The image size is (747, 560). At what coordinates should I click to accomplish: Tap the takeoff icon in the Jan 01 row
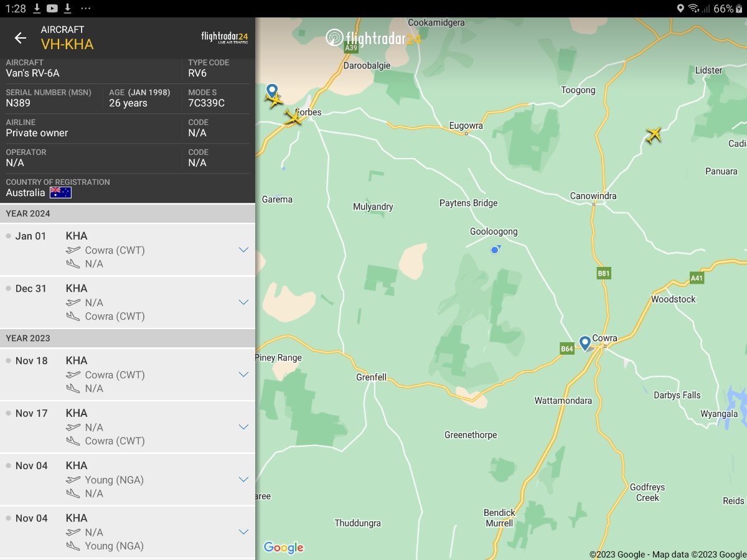point(73,250)
